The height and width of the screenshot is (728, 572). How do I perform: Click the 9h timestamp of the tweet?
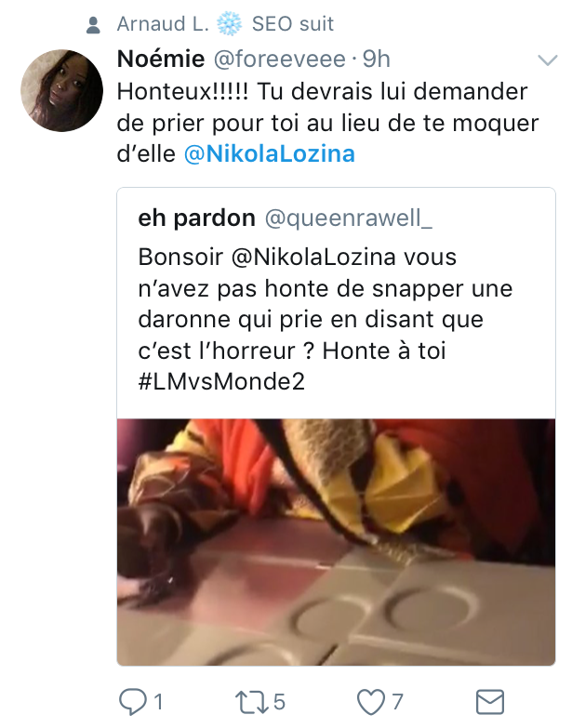(376, 59)
